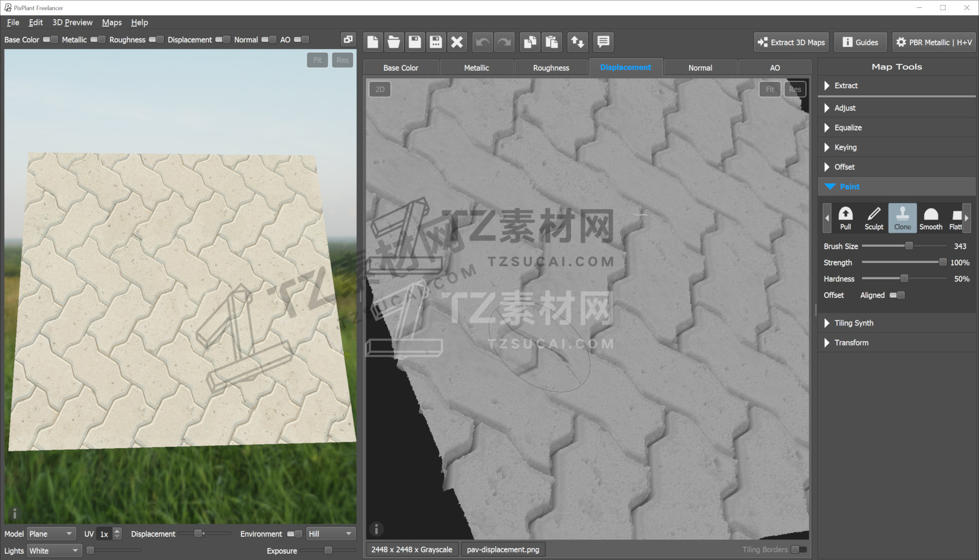The height and width of the screenshot is (560, 979).
Task: Toggle Normal map in 3D preview
Action: (x=268, y=40)
